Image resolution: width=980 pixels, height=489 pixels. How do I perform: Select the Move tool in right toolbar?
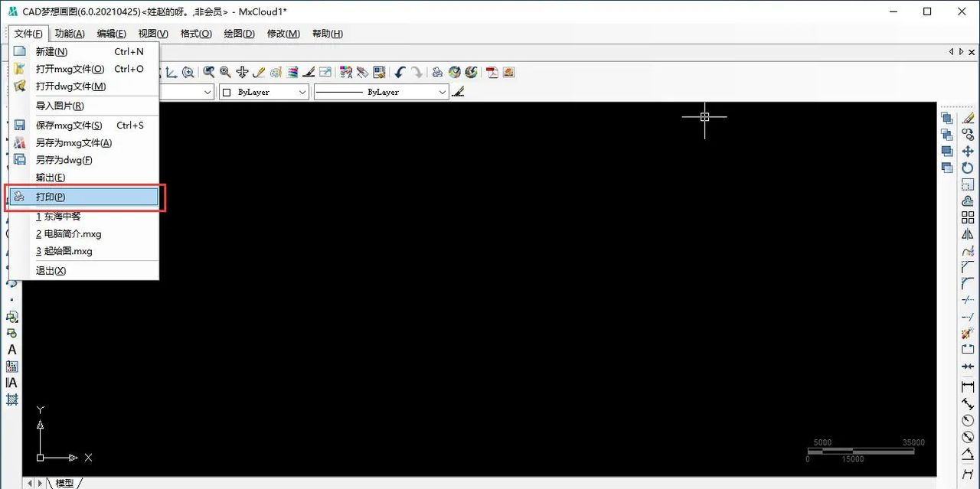[968, 152]
